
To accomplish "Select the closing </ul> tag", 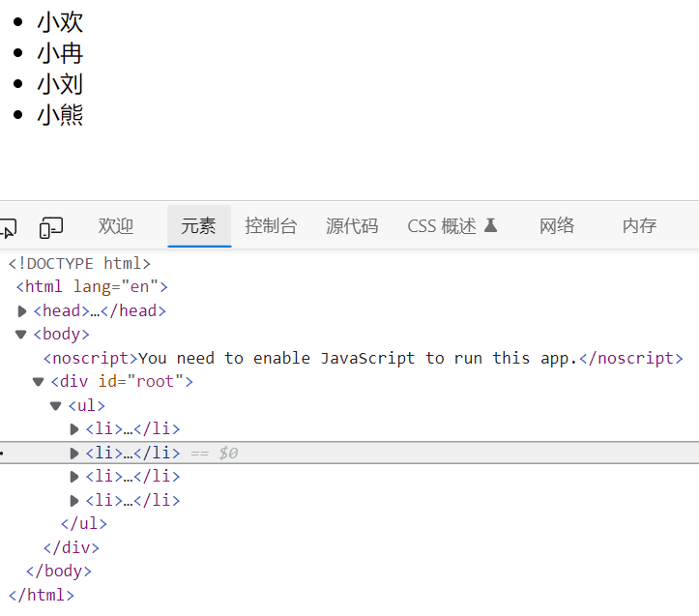I will coord(84,524).
